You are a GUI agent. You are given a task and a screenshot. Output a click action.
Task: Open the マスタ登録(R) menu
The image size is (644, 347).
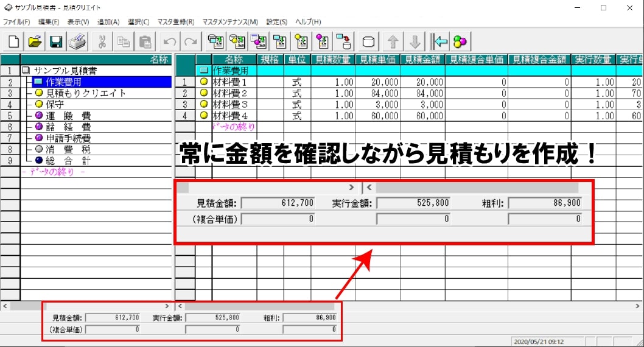(176, 22)
